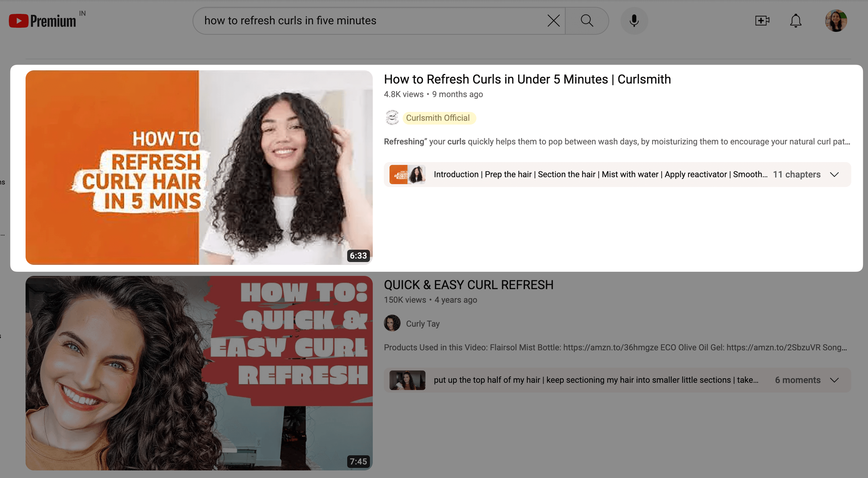Open the account profile avatar
The width and height of the screenshot is (868, 478).
tap(836, 21)
